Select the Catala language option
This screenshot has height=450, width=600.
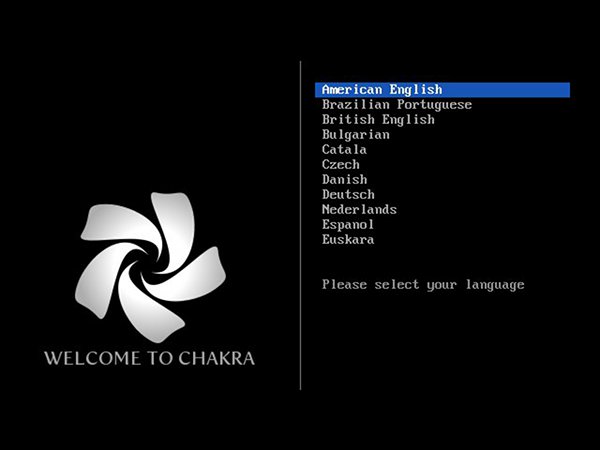click(344, 150)
